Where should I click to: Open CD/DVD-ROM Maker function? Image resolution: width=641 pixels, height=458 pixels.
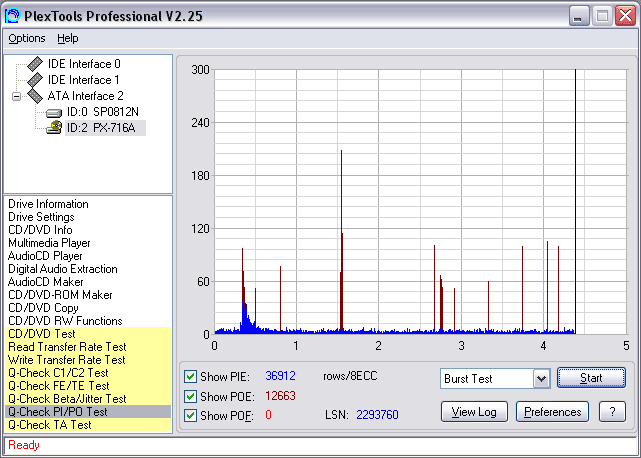[x=60, y=295]
